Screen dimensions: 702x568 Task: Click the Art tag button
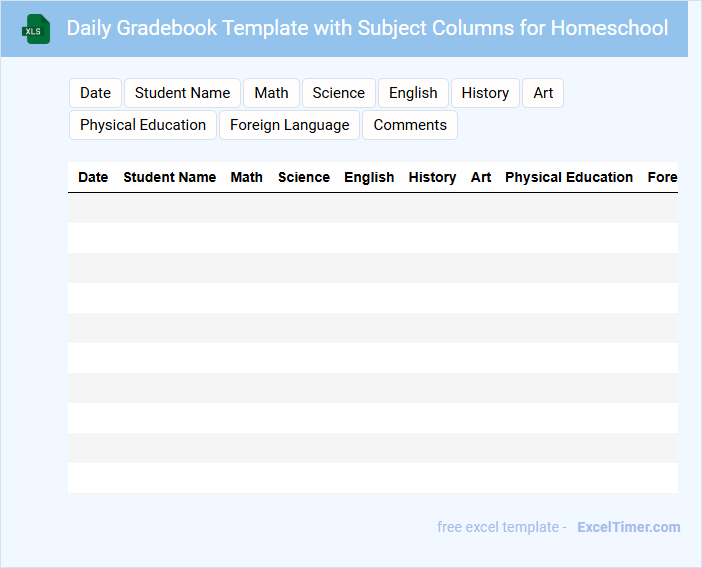(x=543, y=93)
